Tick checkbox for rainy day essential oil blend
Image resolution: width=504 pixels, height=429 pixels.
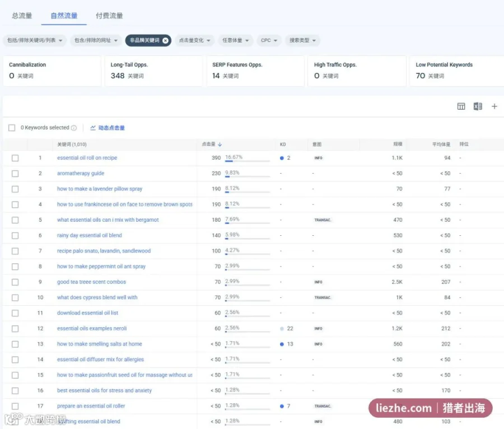pos(15,236)
